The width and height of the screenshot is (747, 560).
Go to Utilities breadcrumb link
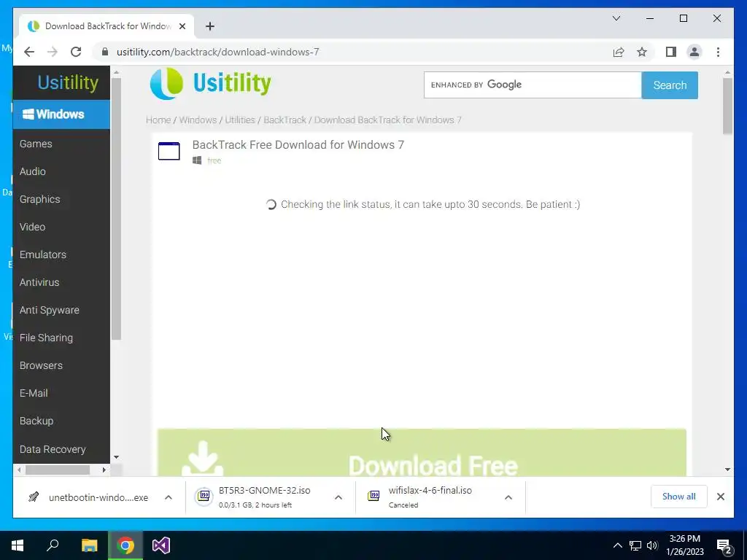(239, 120)
